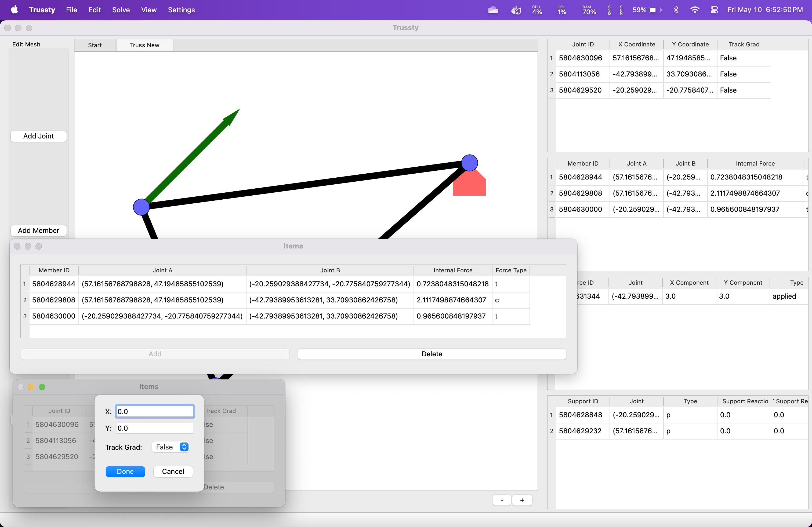
Task: Click the X Component column header
Action: 689,283
